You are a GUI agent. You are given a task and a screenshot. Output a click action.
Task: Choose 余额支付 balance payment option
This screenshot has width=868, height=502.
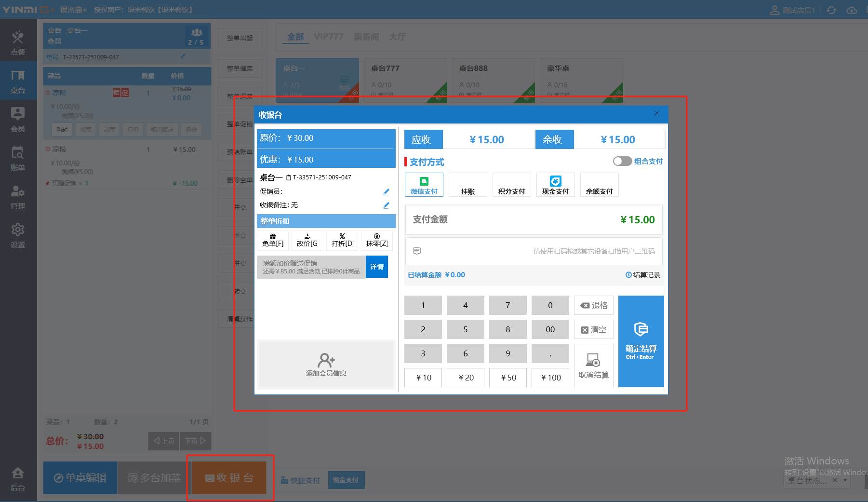coord(599,185)
